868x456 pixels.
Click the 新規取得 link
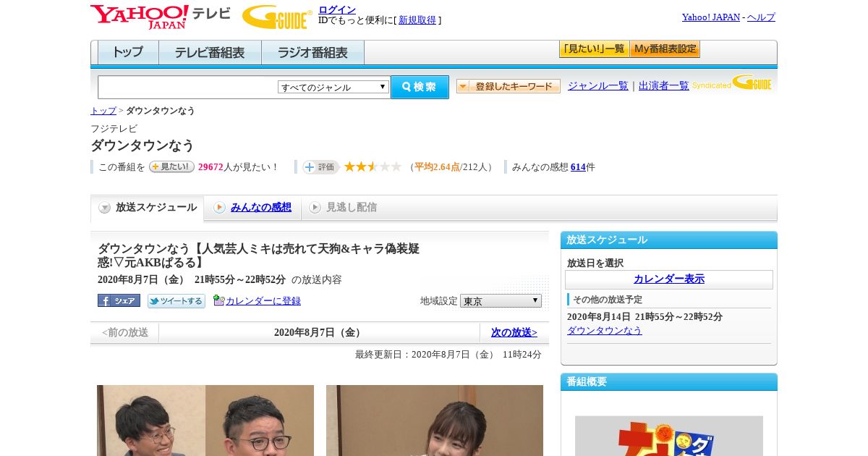tap(417, 20)
